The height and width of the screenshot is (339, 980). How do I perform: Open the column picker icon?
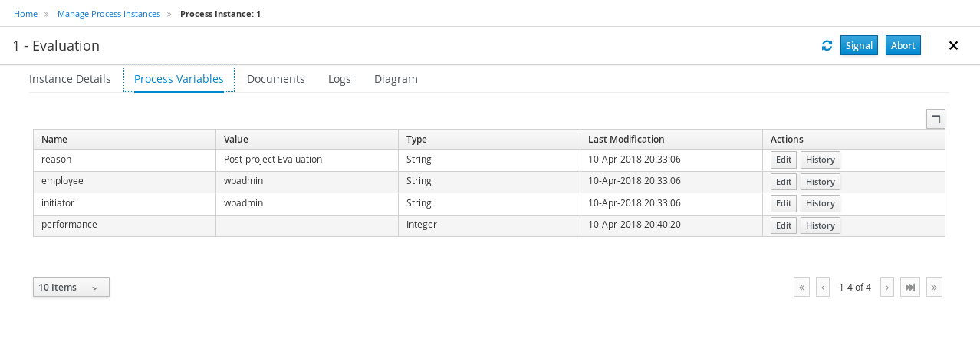(936, 119)
